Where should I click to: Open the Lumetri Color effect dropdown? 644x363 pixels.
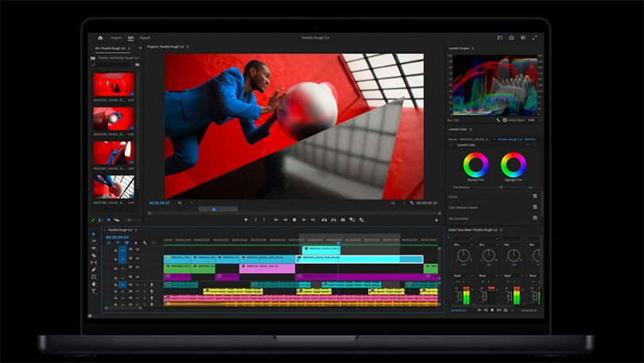492,145
